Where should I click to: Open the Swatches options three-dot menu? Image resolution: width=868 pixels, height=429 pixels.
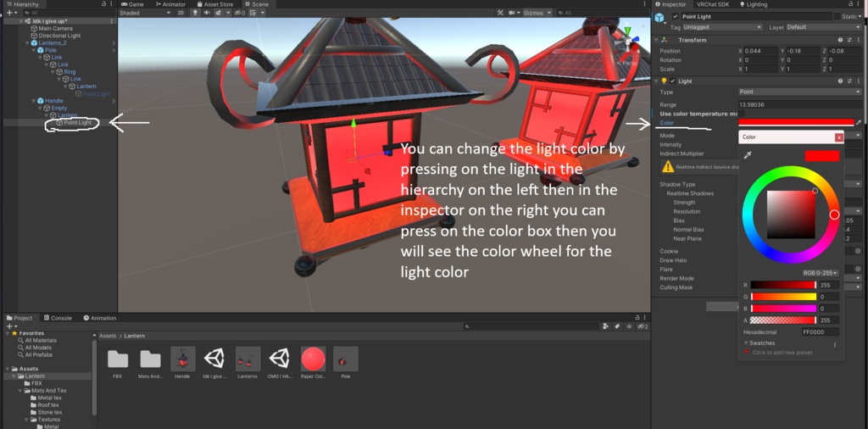point(835,344)
